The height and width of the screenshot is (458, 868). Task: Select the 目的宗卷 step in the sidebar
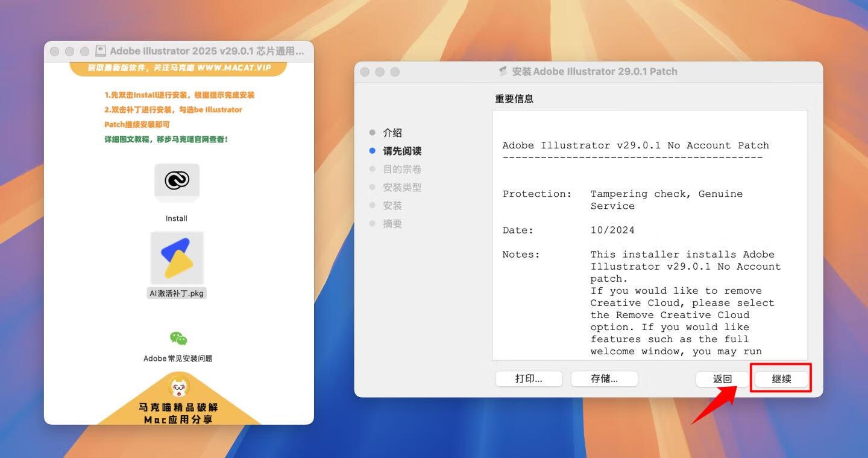pyautogui.click(x=402, y=169)
